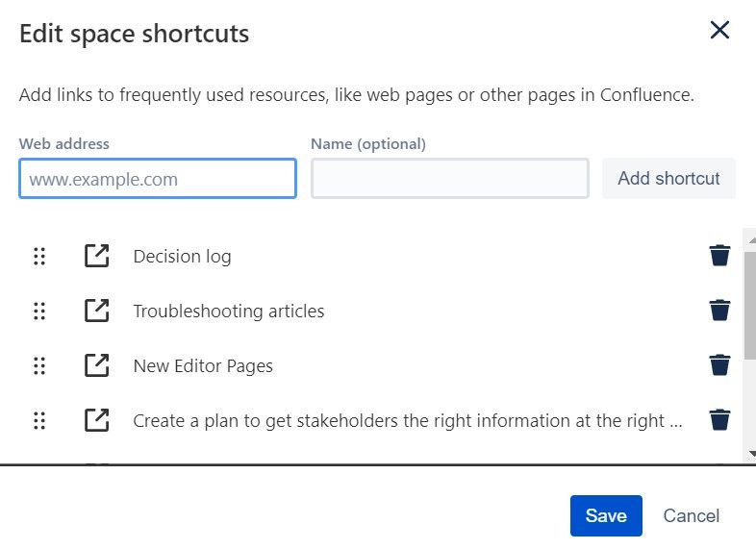Viewport: 756px width, 549px height.
Task: Click trash icon for New Editor Pages
Action: coord(719,365)
